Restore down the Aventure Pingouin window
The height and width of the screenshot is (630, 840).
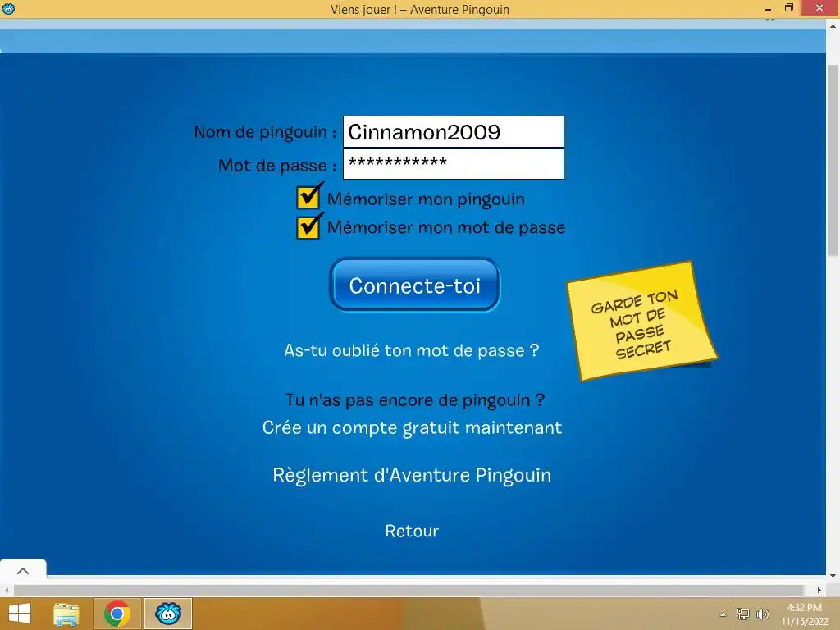point(788,8)
